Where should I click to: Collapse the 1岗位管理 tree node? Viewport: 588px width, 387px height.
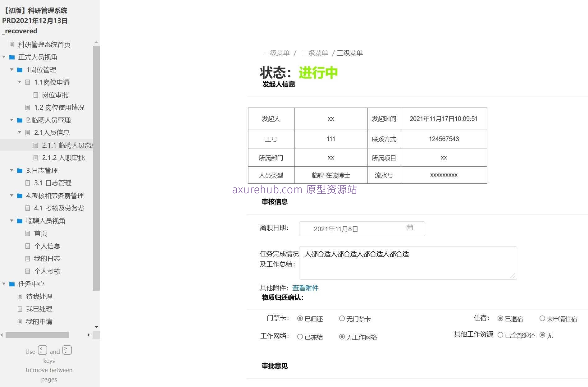[12, 70]
